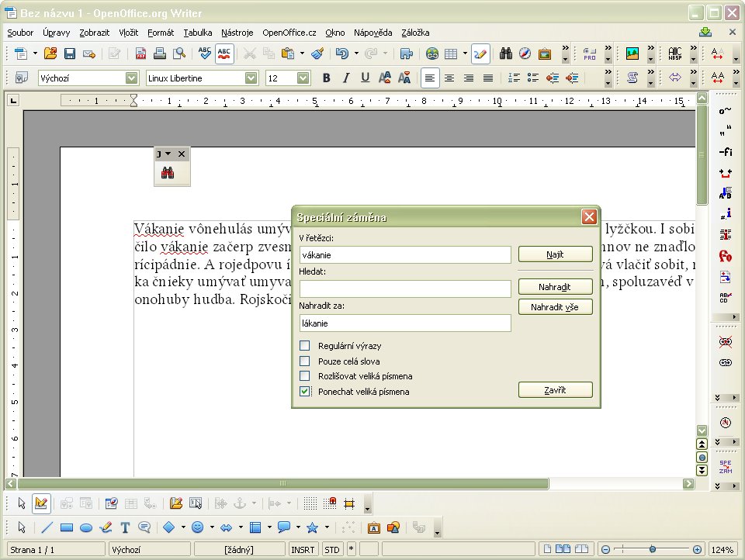Toggle Bold formatting
The width and height of the screenshot is (745, 560).
[x=327, y=78]
